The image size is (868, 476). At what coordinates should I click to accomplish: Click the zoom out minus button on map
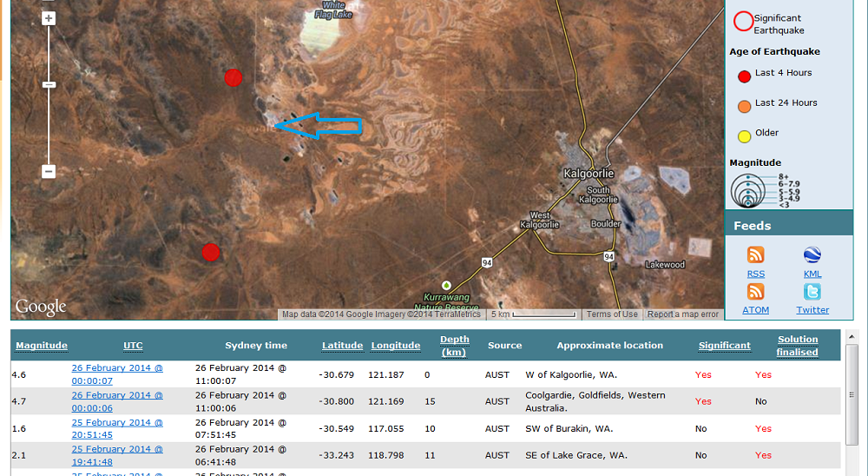pos(49,172)
